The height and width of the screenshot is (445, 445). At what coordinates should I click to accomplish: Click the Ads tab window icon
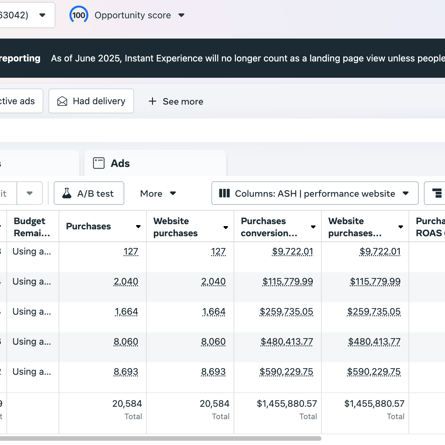[x=99, y=163]
